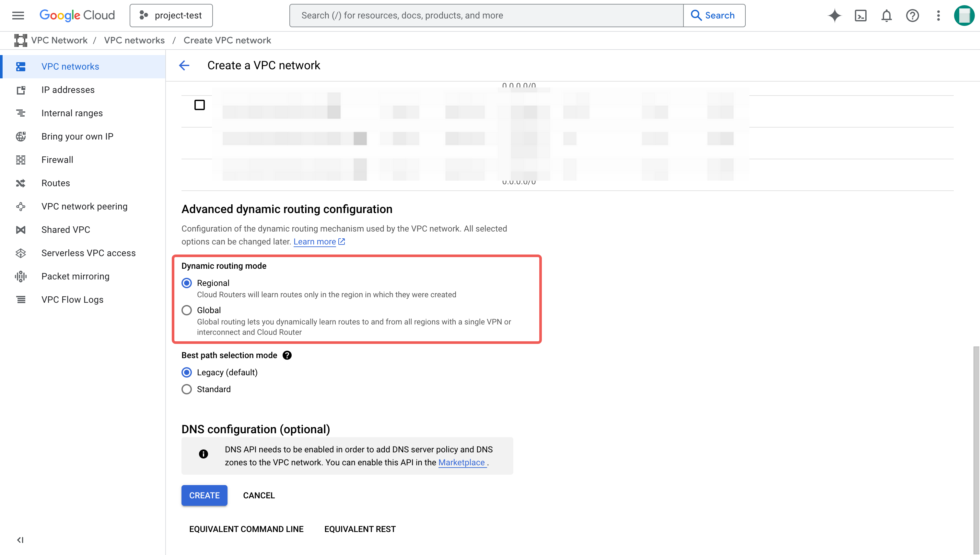Open the account avatar menu
This screenshot has height=555, width=980.
click(x=964, y=16)
